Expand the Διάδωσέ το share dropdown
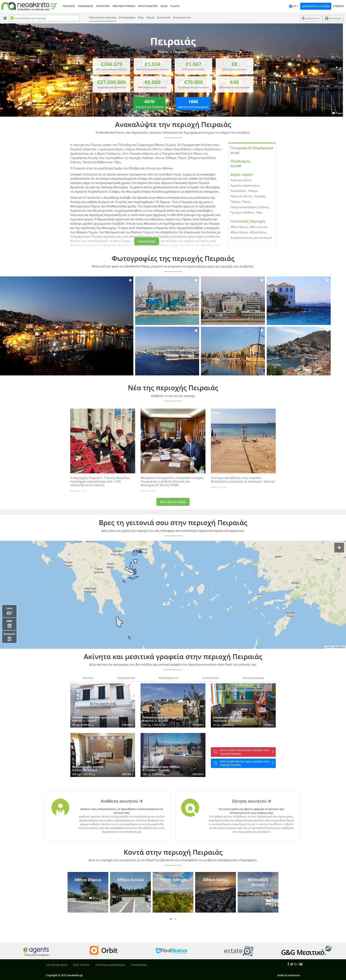346x980 pixels. coord(311,18)
